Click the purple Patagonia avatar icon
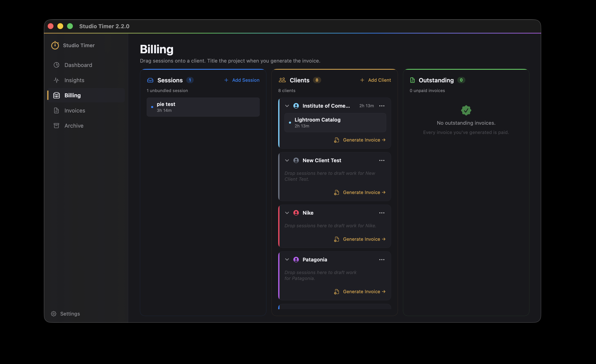The height and width of the screenshot is (364, 596). [x=296, y=260]
